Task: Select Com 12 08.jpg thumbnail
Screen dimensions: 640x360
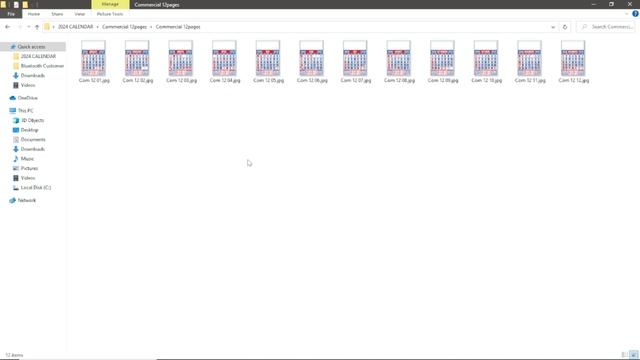Action: pos(399,58)
